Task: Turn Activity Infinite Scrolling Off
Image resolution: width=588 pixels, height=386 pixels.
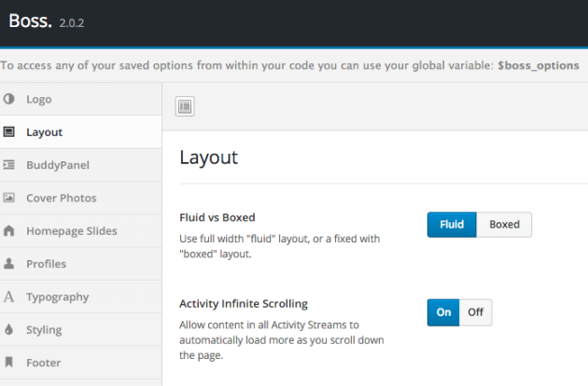Action: [x=475, y=312]
